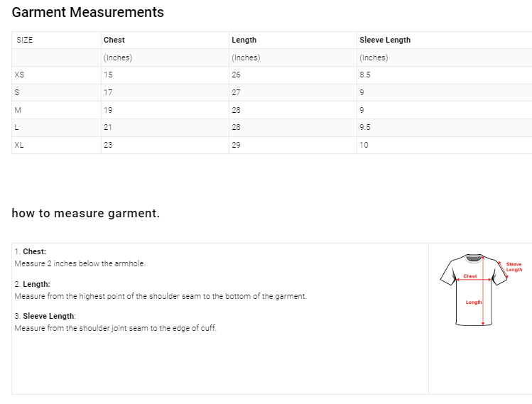This screenshot has width=532, height=404.
Task: Click the red Length label on t-shirt diagram
Action: tap(474, 302)
